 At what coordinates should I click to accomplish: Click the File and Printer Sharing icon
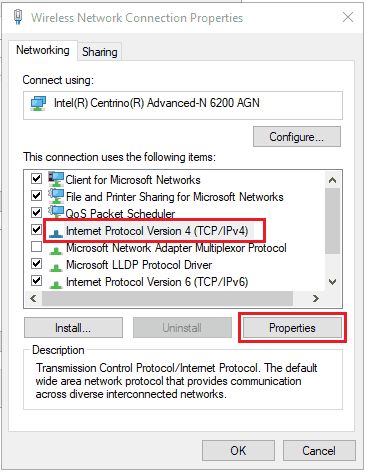tap(56, 196)
